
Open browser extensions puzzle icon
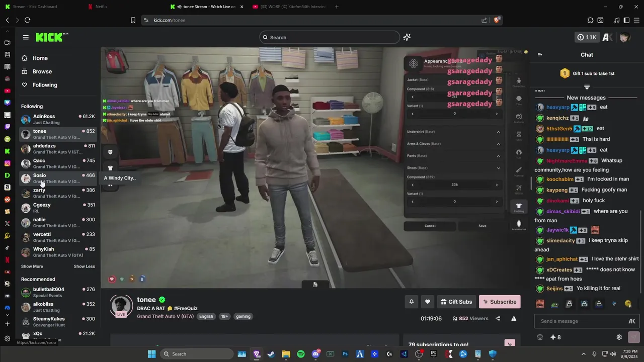(590, 20)
